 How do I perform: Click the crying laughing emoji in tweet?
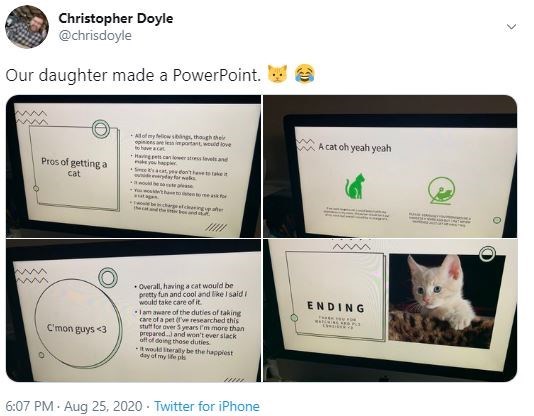tap(305, 74)
